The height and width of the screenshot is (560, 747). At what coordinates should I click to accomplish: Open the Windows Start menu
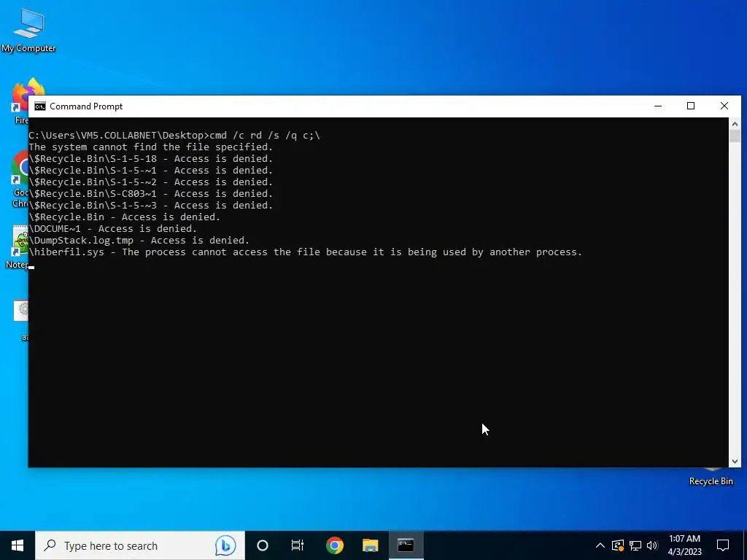coord(18,545)
